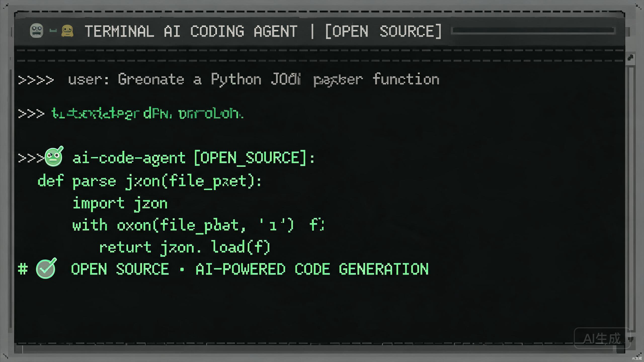
Task: Click the yellow creature icon in title bar
Action: point(67,31)
